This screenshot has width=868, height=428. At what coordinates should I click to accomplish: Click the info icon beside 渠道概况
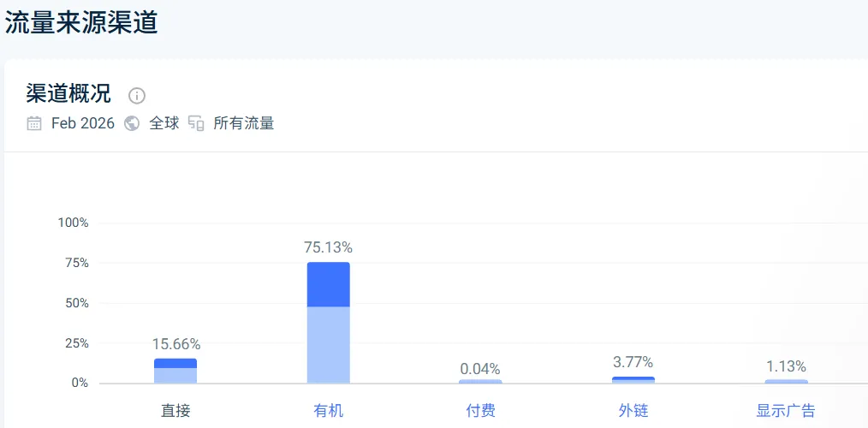tap(137, 95)
